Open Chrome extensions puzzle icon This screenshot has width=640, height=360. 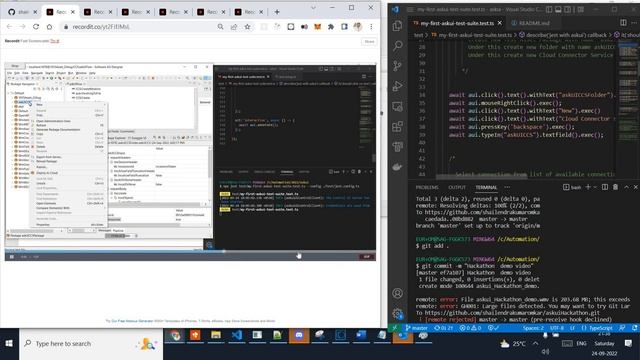(331, 27)
